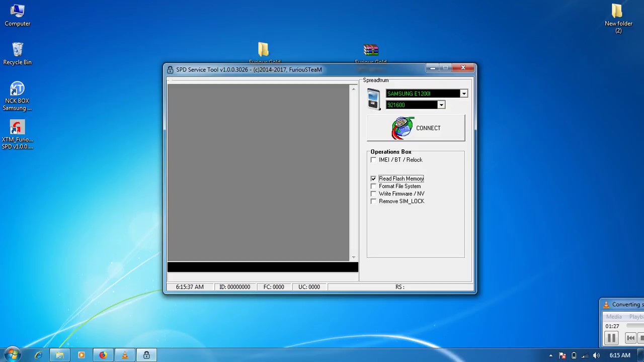Click the RS : status field

(x=399, y=287)
